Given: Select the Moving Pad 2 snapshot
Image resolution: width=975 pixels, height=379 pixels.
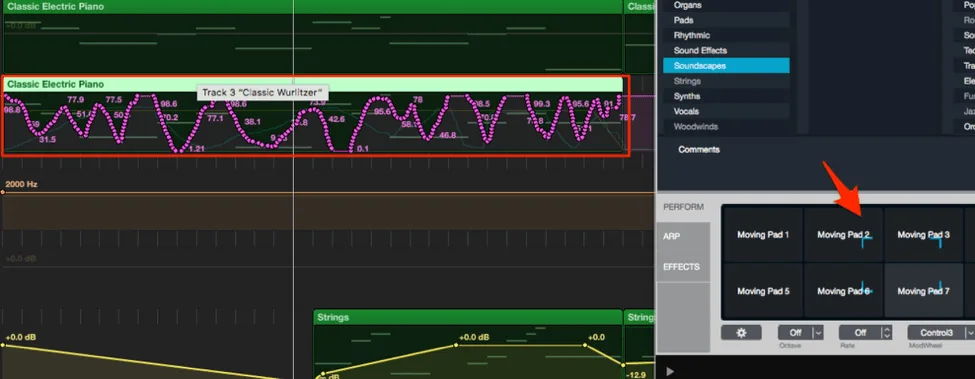Looking at the screenshot, I should pyautogui.click(x=843, y=235).
